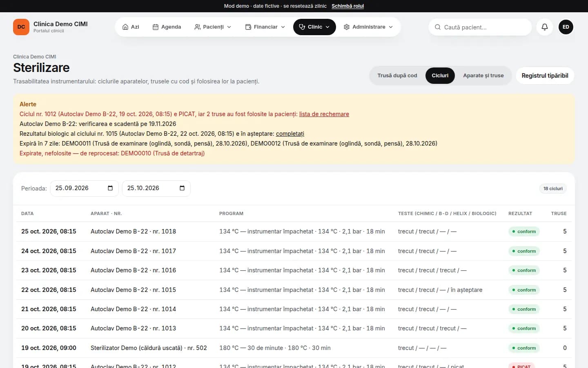The height and width of the screenshot is (368, 588).
Task: Click the 18 cicluri count badge
Action: tap(553, 188)
